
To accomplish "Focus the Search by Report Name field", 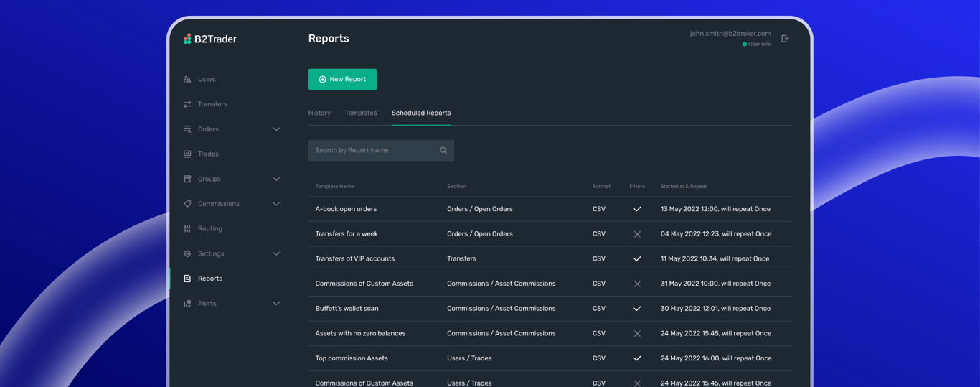I will 373,151.
